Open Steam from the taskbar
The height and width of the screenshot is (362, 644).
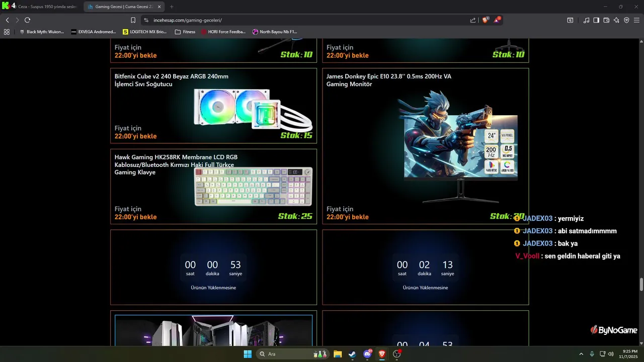[x=352, y=354]
